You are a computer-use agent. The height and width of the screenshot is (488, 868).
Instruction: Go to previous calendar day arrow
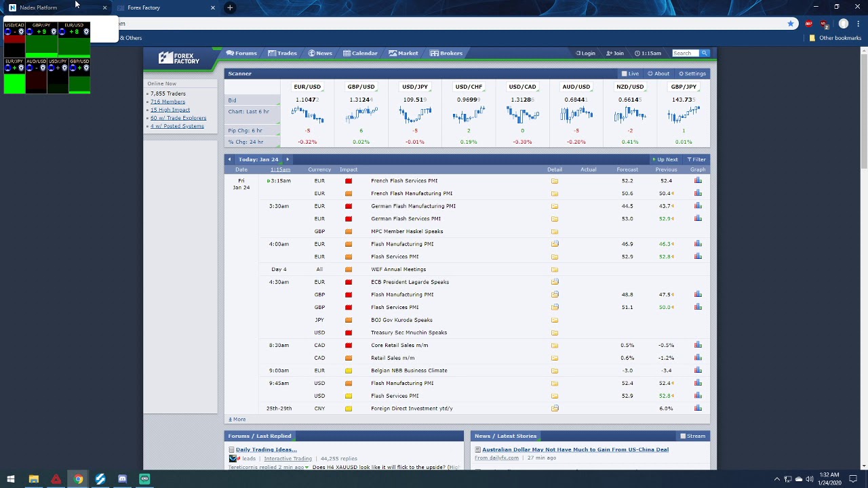coord(229,160)
